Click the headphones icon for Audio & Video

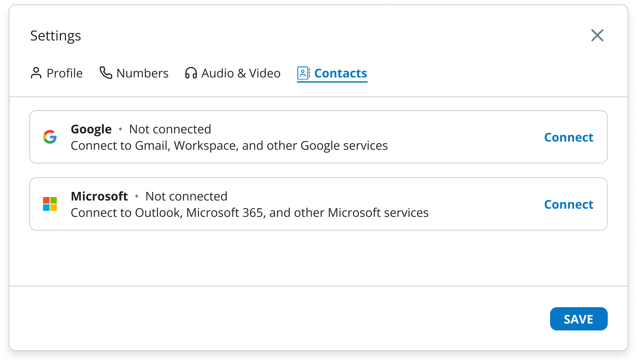[191, 73]
